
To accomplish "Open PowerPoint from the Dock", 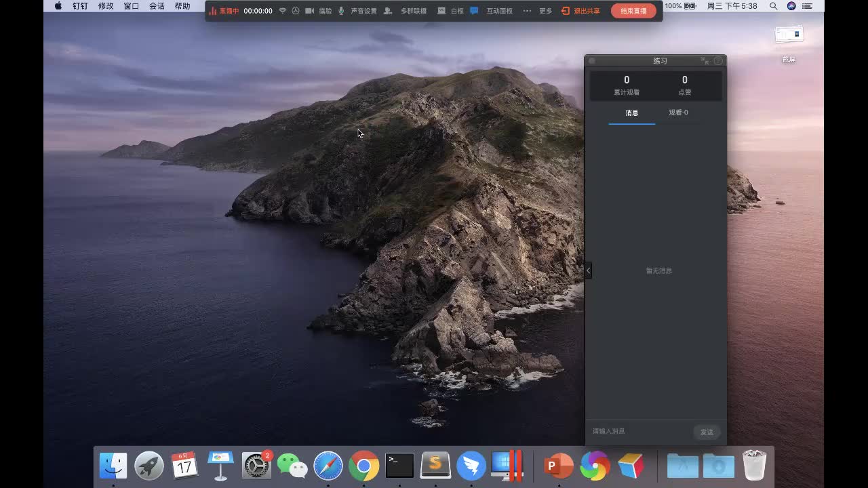I will 559,466.
